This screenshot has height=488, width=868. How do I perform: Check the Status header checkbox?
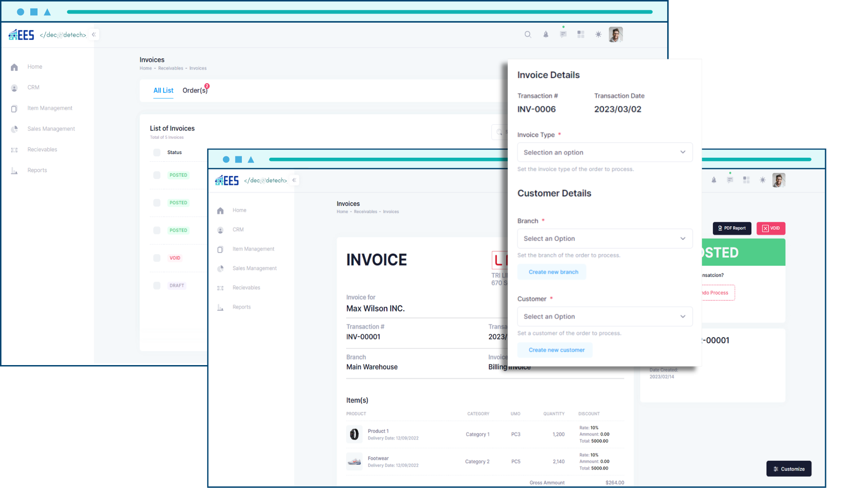coord(157,153)
